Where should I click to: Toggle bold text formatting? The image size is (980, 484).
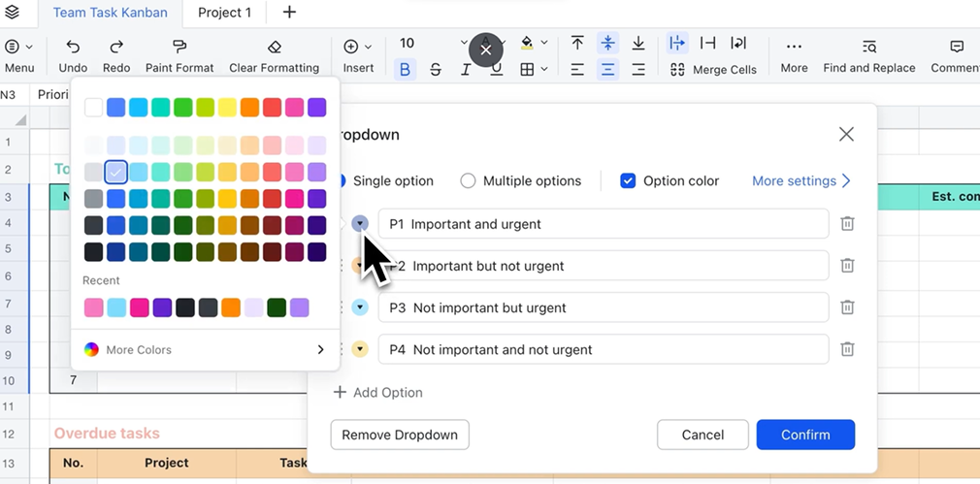pos(405,70)
